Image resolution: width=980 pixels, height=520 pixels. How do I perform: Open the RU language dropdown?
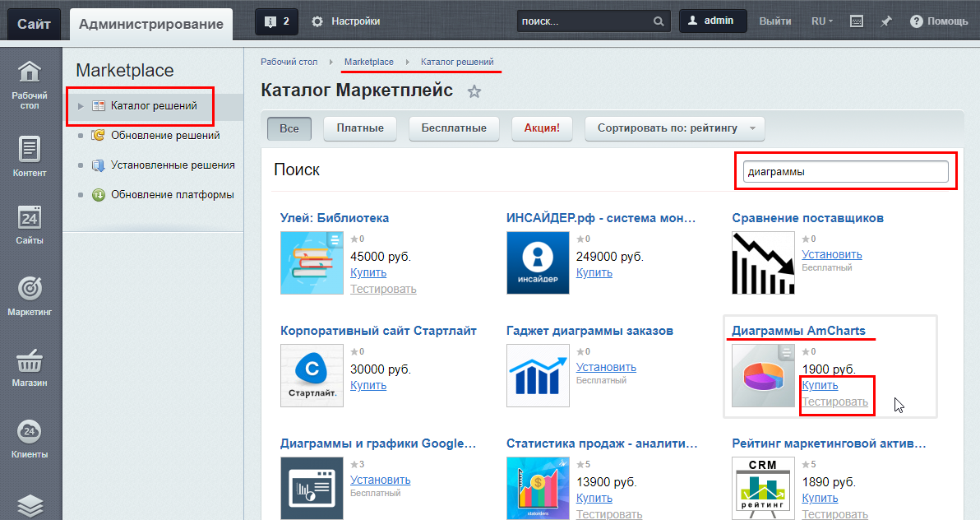821,21
